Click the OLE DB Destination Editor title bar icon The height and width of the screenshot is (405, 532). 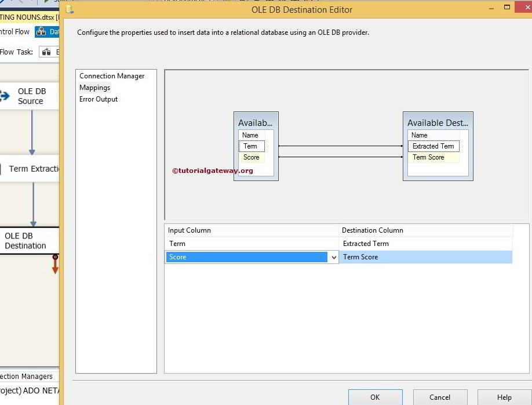[x=69, y=9]
